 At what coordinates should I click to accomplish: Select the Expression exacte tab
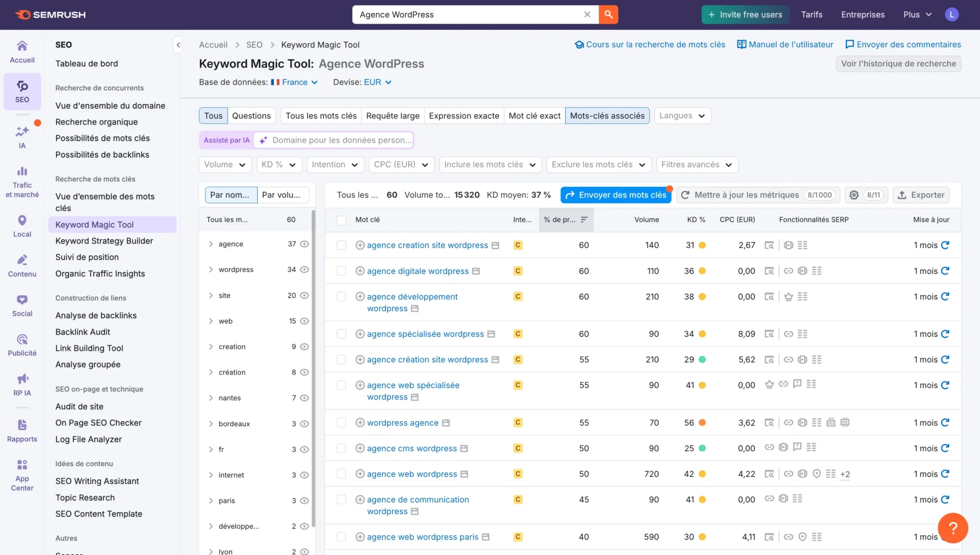[x=463, y=115]
